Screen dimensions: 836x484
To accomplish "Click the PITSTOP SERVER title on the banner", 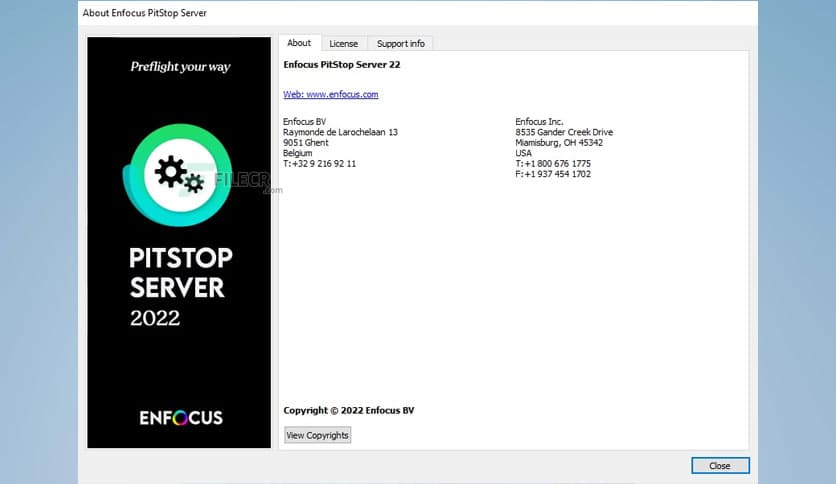I will pyautogui.click(x=181, y=273).
